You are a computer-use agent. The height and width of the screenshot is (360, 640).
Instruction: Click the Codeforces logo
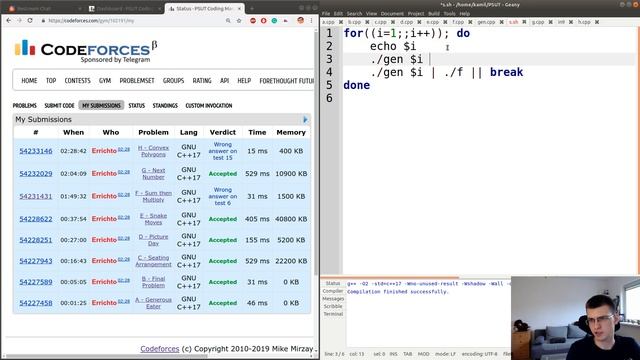[86, 51]
